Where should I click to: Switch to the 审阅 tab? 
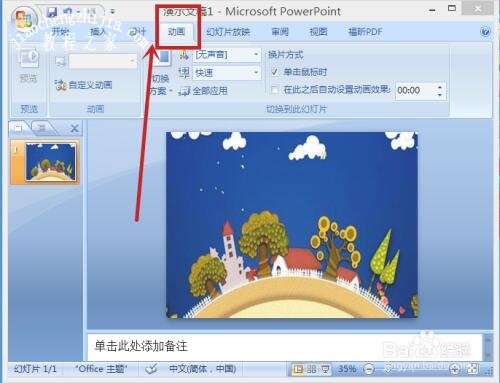(280, 32)
